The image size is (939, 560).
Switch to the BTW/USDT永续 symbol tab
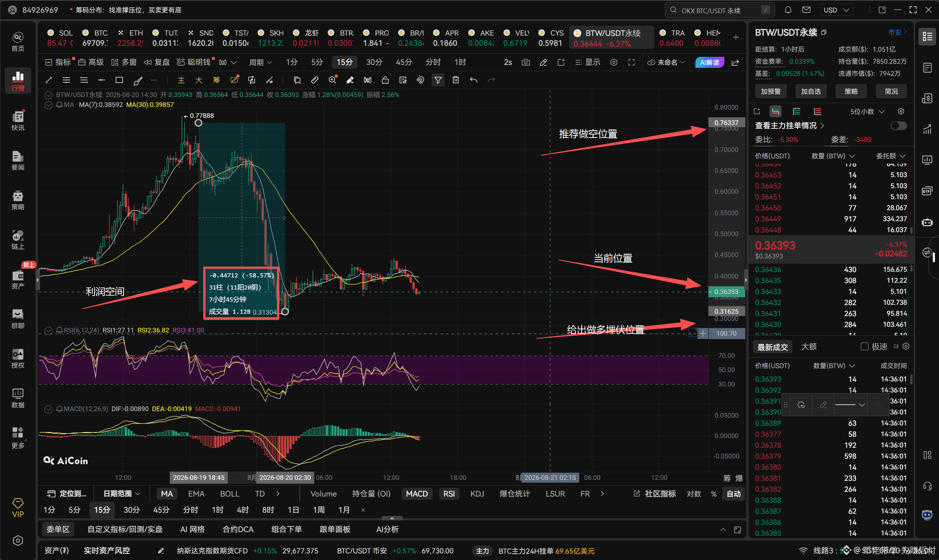point(611,38)
